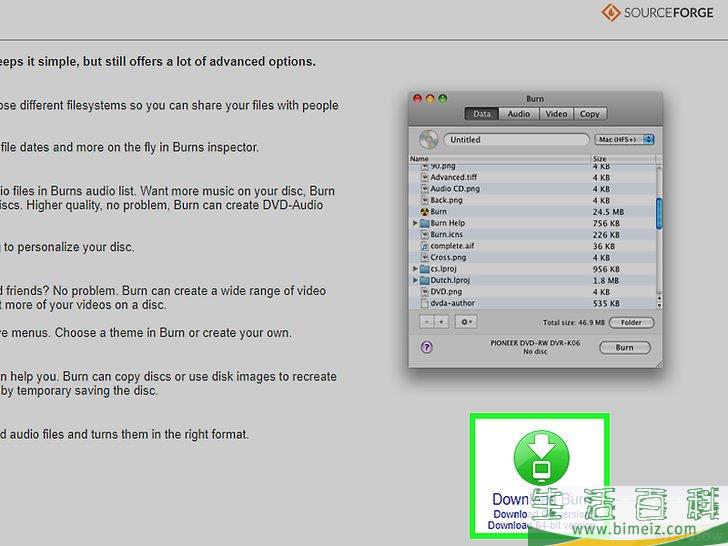Open the Mac (HFS+) filesystem dropdown
The image size is (728, 546).
pyautogui.click(x=624, y=139)
